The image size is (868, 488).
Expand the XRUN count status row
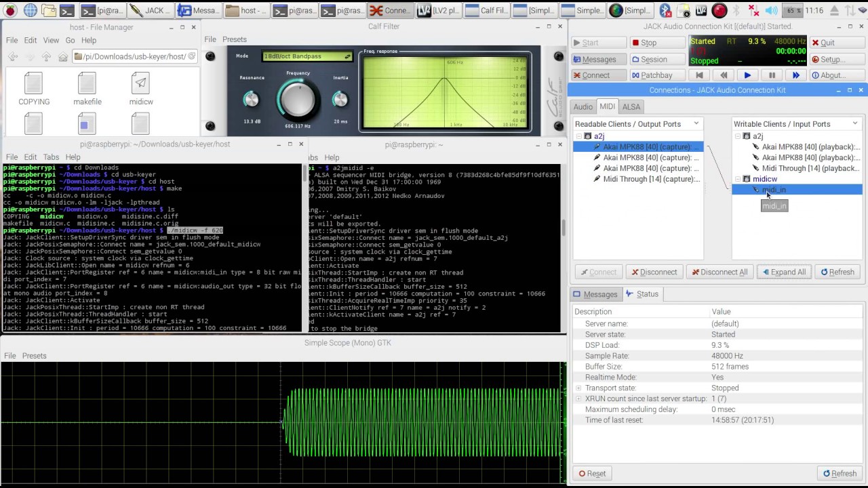click(x=578, y=399)
